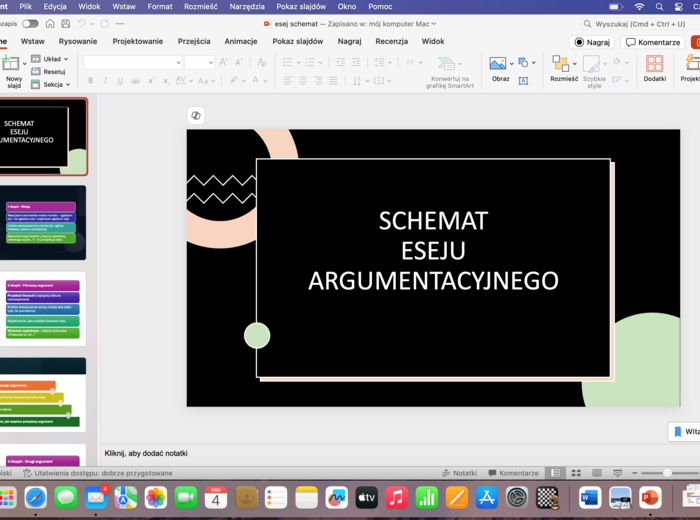700x520 pixels.
Task: Switch to slide sorter view in status bar
Action: coord(576,473)
